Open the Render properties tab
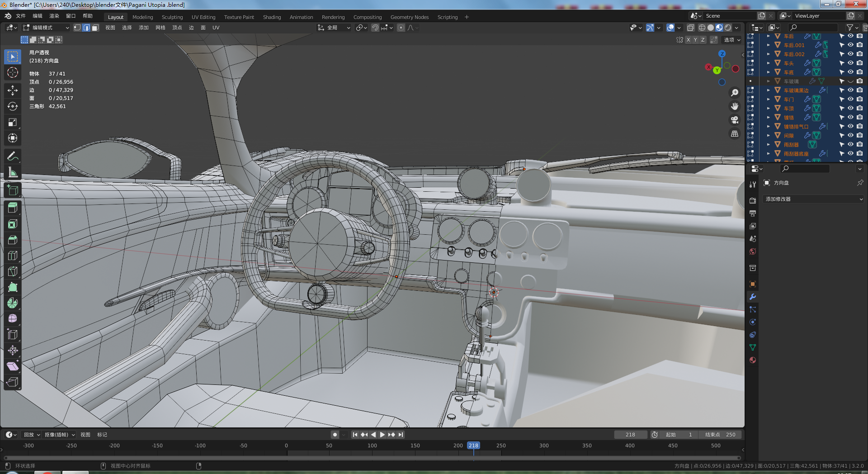The height and width of the screenshot is (474, 868). tap(753, 200)
